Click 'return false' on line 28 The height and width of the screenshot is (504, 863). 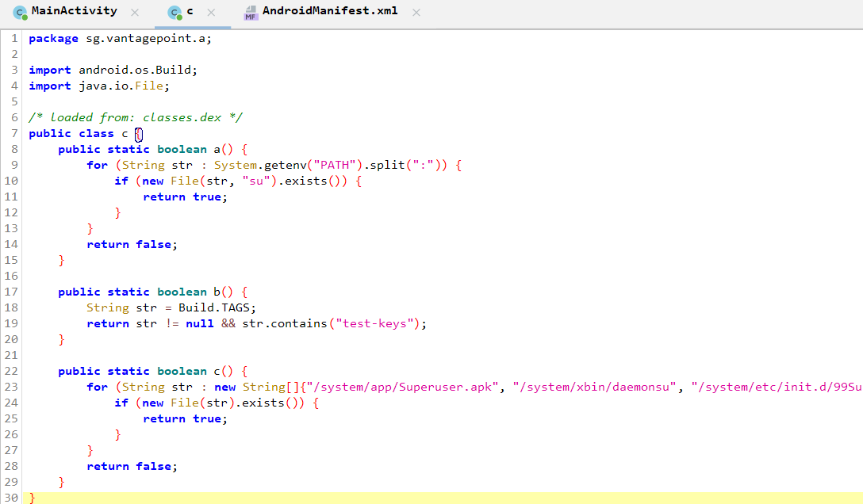pyautogui.click(x=128, y=467)
